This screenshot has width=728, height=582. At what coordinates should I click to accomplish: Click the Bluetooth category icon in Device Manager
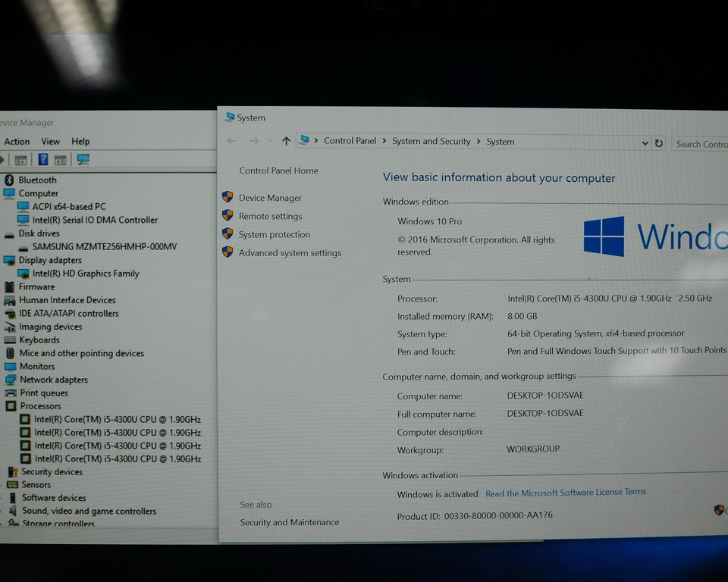coord(9,180)
